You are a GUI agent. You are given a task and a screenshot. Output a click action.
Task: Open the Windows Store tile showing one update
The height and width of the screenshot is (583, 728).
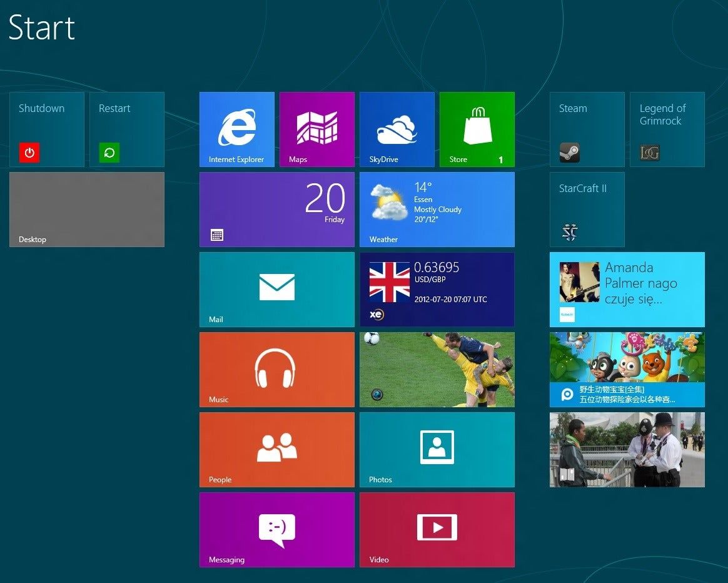(477, 129)
